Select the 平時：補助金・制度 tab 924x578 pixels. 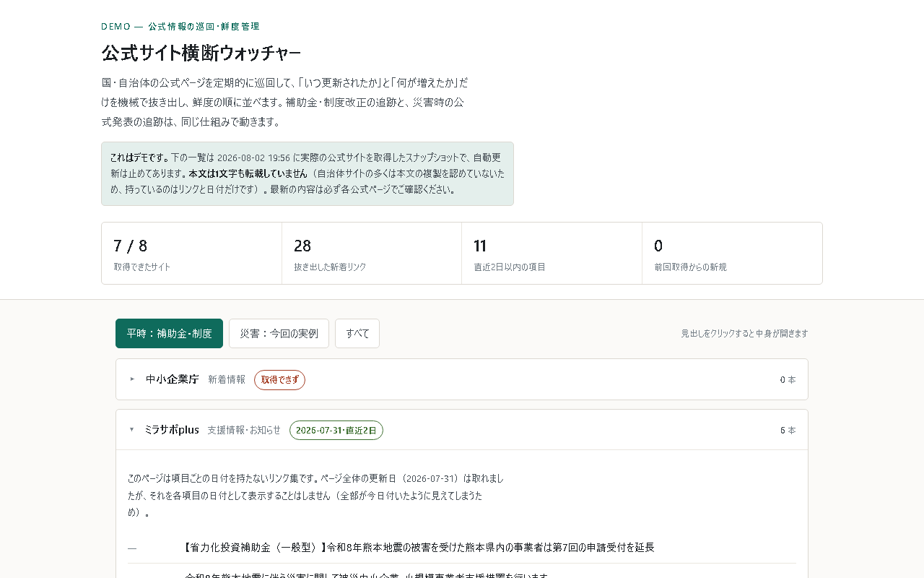[169, 333]
